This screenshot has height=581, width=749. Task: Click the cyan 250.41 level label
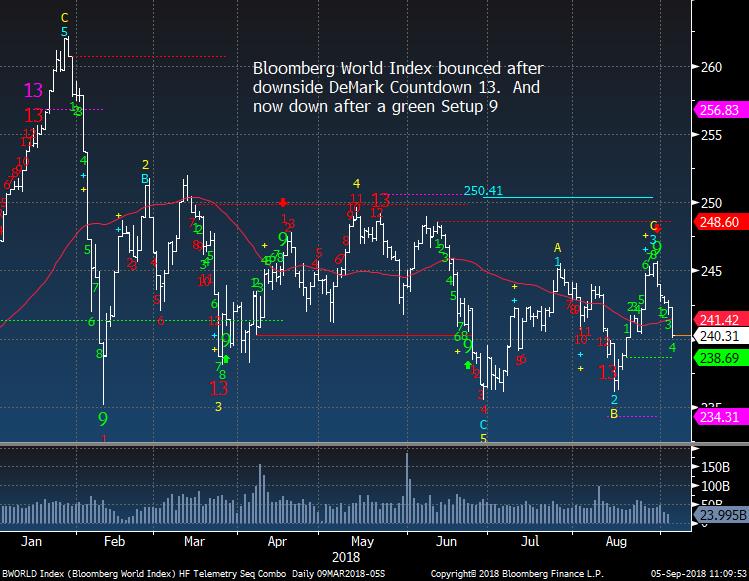point(481,190)
